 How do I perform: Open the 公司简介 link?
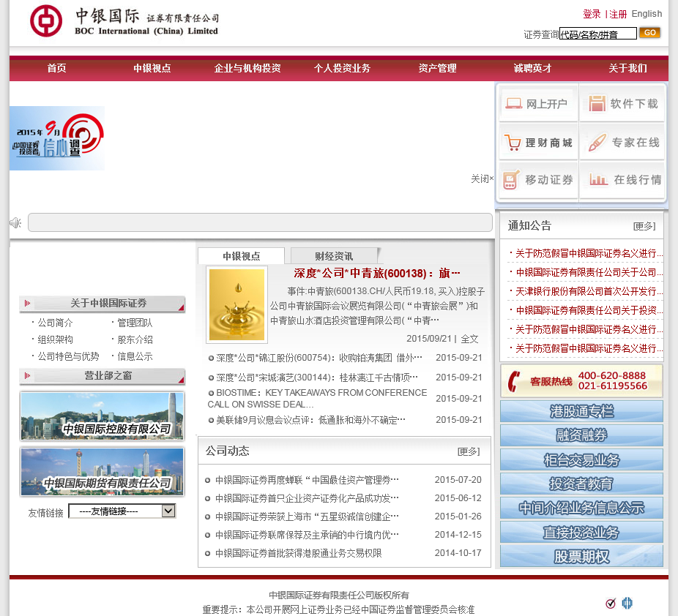[55, 323]
